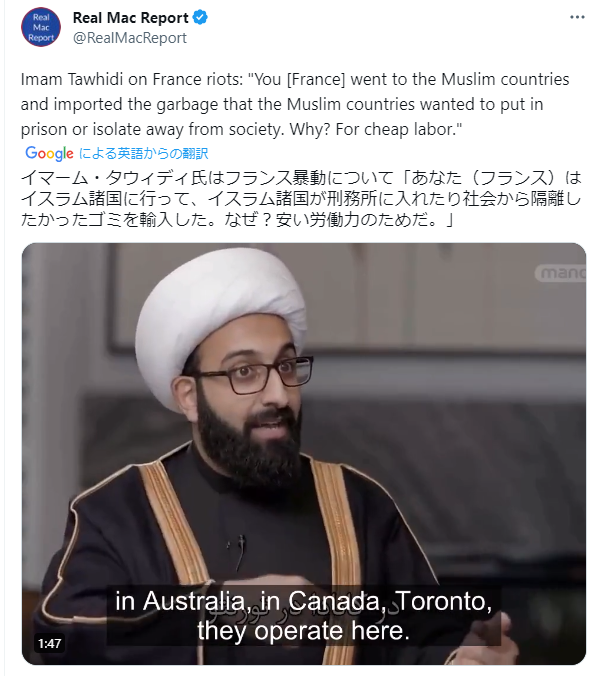
Task: Click the first Japanese line starting with イマーム・タウィディ氏
Action: 301,178
